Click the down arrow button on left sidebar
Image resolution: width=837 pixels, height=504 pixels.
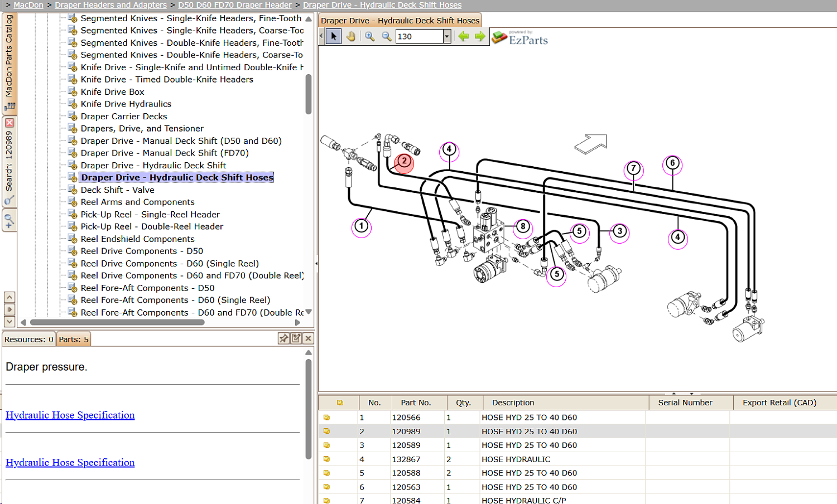pos(9,322)
